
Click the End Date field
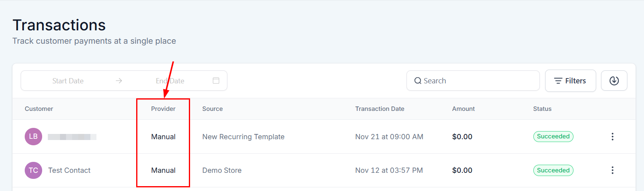coord(170,81)
